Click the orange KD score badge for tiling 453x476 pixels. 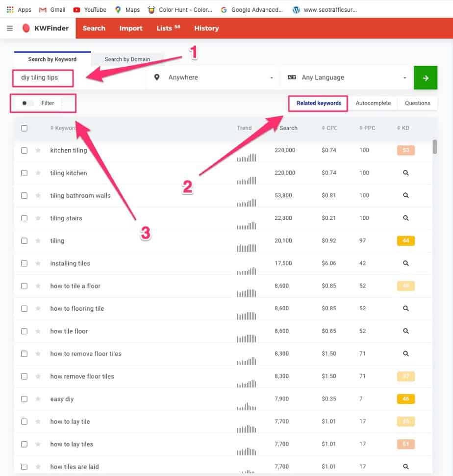405,240
